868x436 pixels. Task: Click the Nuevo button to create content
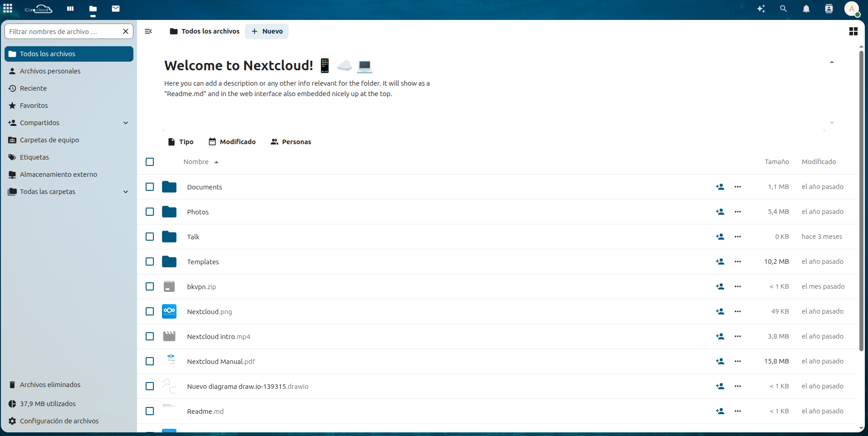267,31
